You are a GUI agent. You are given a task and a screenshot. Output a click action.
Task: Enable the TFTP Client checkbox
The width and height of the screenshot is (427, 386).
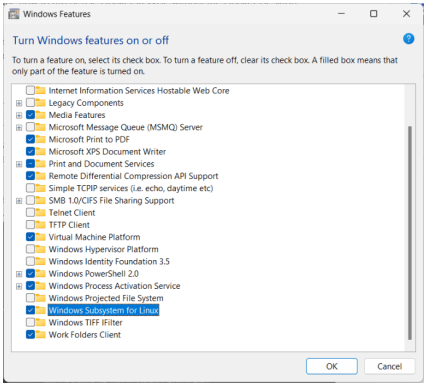(30, 225)
